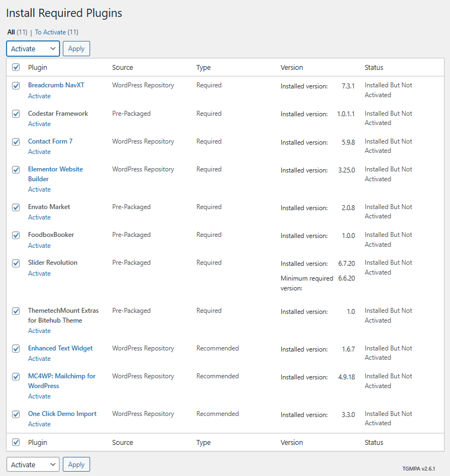Image resolution: width=450 pixels, height=476 pixels.
Task: Toggle the select-all checkbox in the header row
Action: [16, 67]
